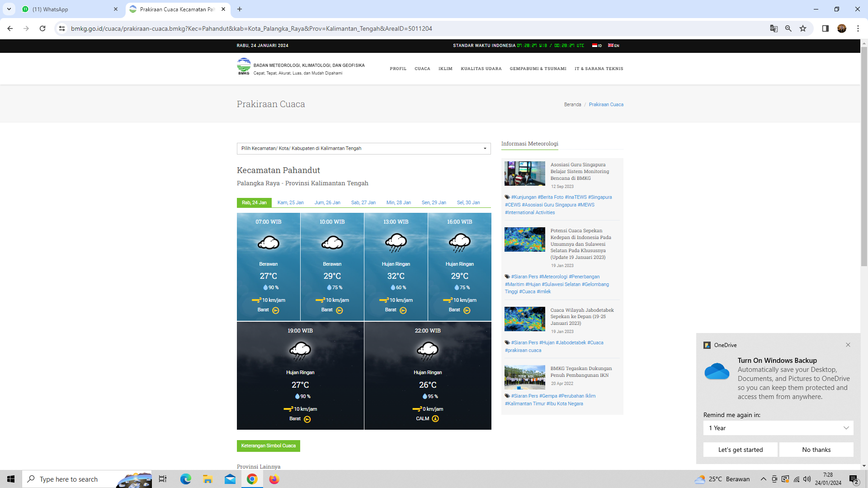Click the browser back arrow
Image resolution: width=868 pixels, height=488 pixels.
click(x=10, y=28)
